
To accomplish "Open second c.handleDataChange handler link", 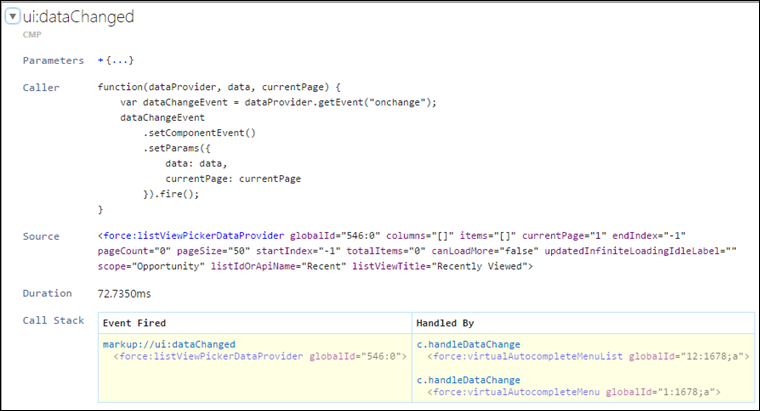I will pyautogui.click(x=469, y=380).
